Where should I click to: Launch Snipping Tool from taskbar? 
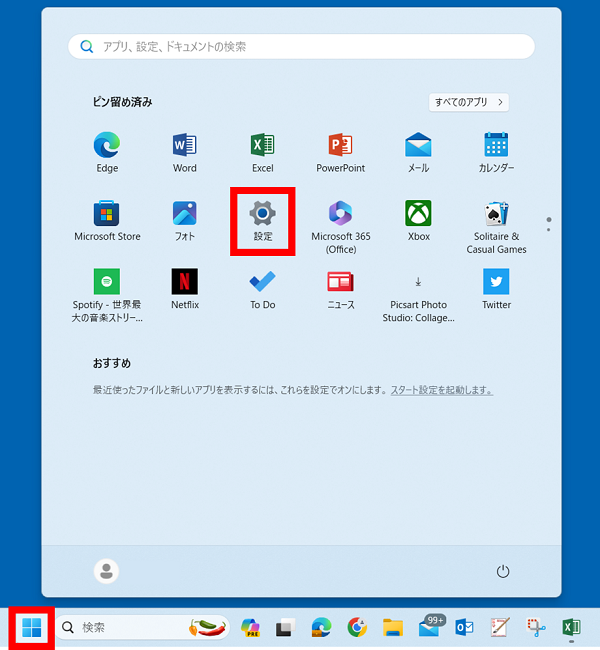click(x=536, y=628)
